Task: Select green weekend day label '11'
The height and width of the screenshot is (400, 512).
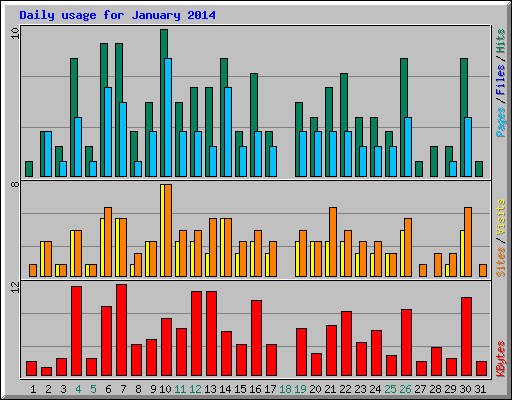Action: coord(180,389)
